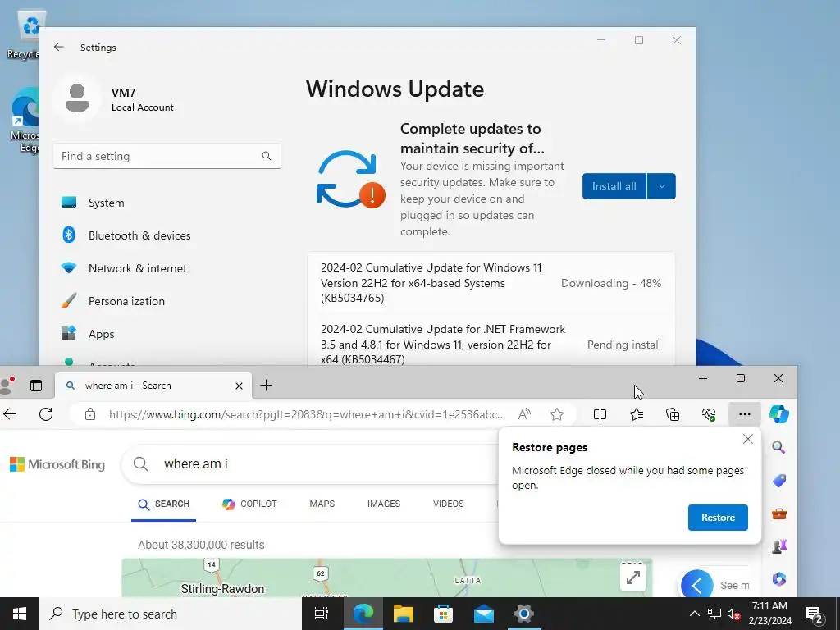Open Edge Settings and more menu
Screen dimensions: 840x630
[x=744, y=414]
